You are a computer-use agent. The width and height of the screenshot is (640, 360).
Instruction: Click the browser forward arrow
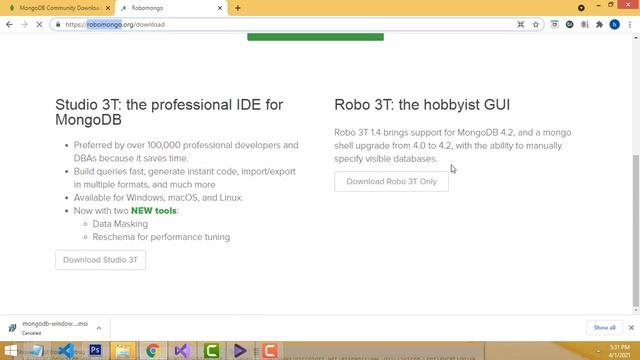click(24, 24)
